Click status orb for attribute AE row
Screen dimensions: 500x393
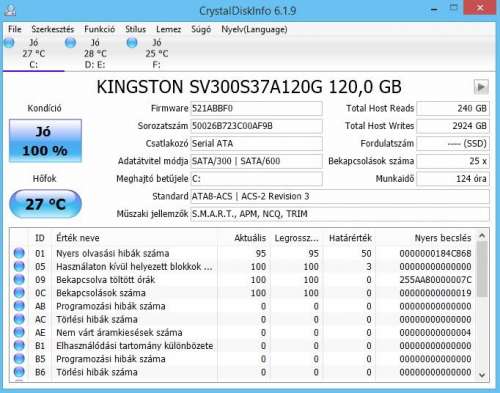coord(19,332)
